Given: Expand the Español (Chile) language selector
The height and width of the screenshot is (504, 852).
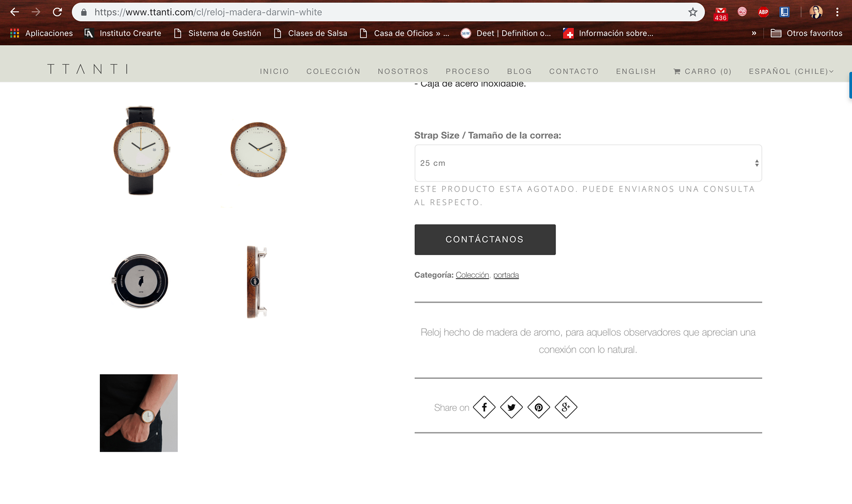Looking at the screenshot, I should click(x=791, y=71).
